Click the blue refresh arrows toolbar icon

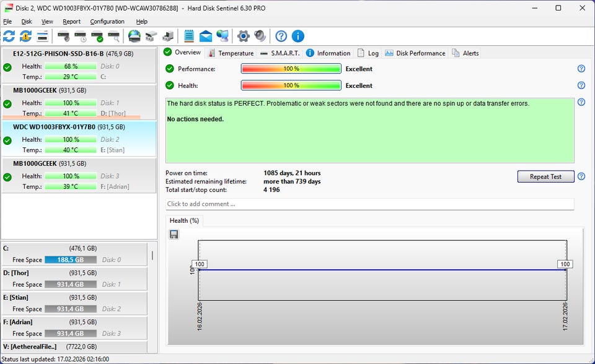coord(9,36)
